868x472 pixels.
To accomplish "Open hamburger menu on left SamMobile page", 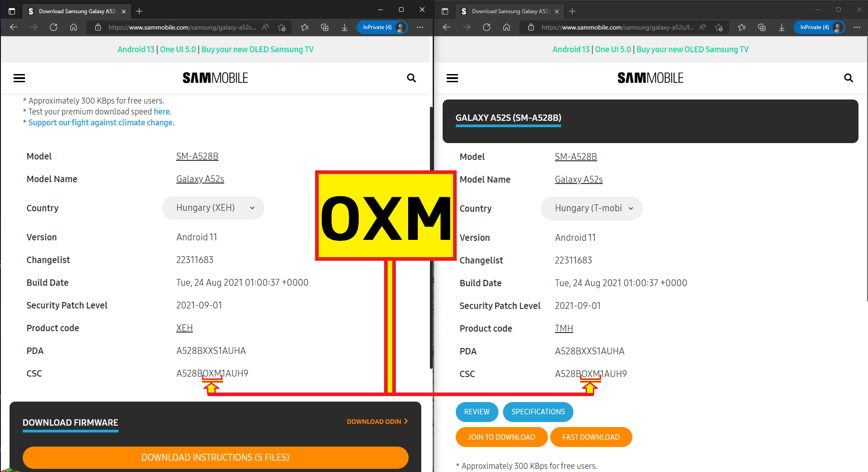I will (x=19, y=78).
